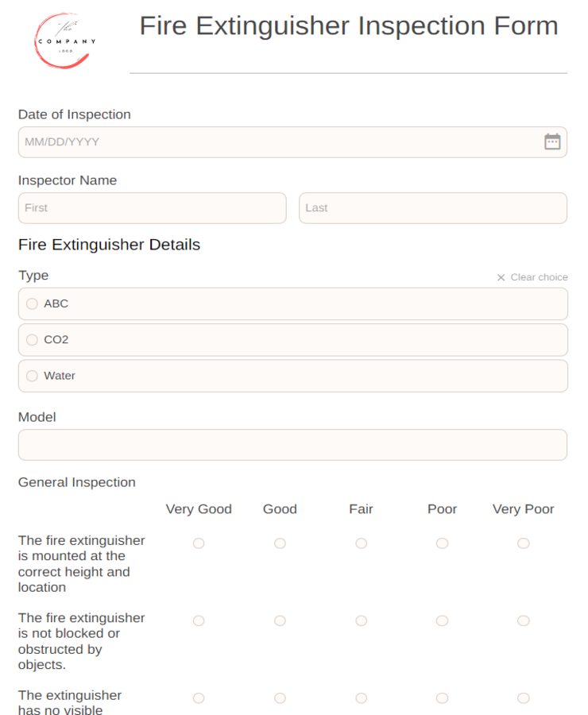Screen dimensions: 588x715
Task: Select the CO2 extinguisher type
Action: (x=32, y=339)
